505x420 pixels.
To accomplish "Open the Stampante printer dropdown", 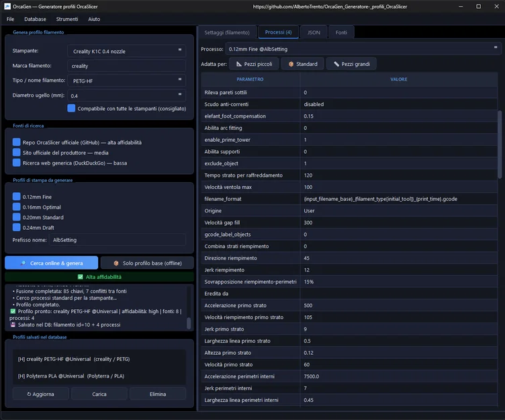I will point(126,51).
